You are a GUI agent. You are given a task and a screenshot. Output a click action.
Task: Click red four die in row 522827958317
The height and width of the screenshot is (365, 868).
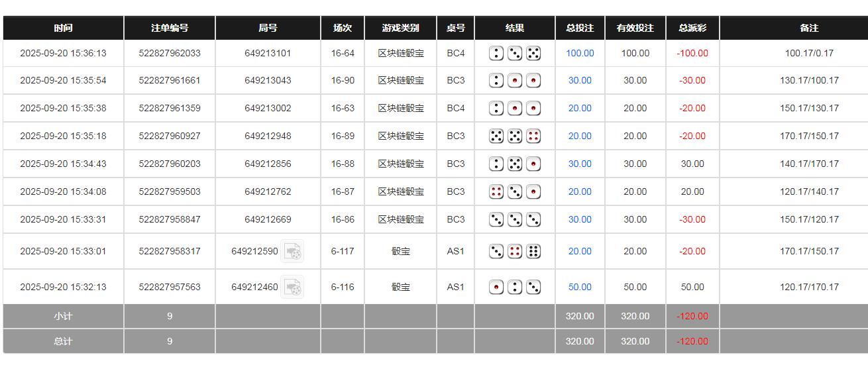515,252
